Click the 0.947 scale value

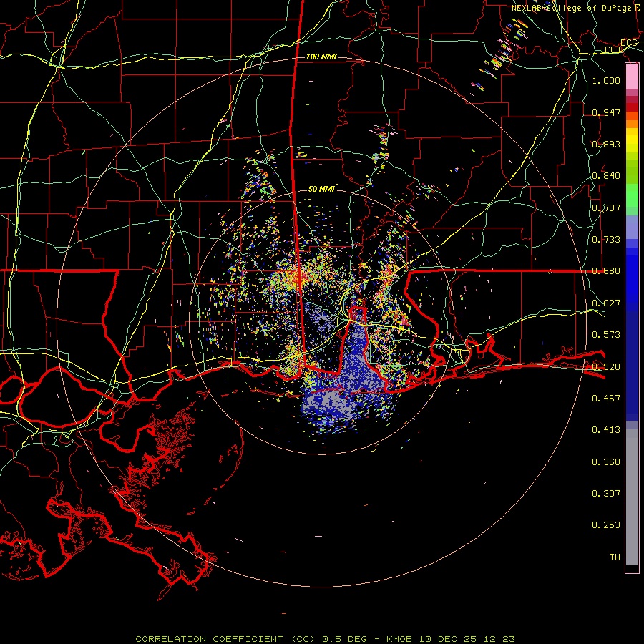pyautogui.click(x=606, y=112)
